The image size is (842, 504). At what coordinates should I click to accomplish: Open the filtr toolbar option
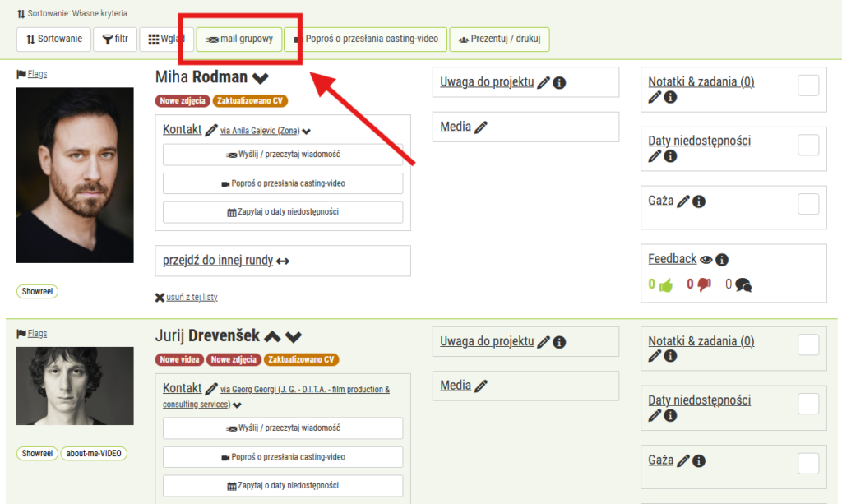click(114, 39)
